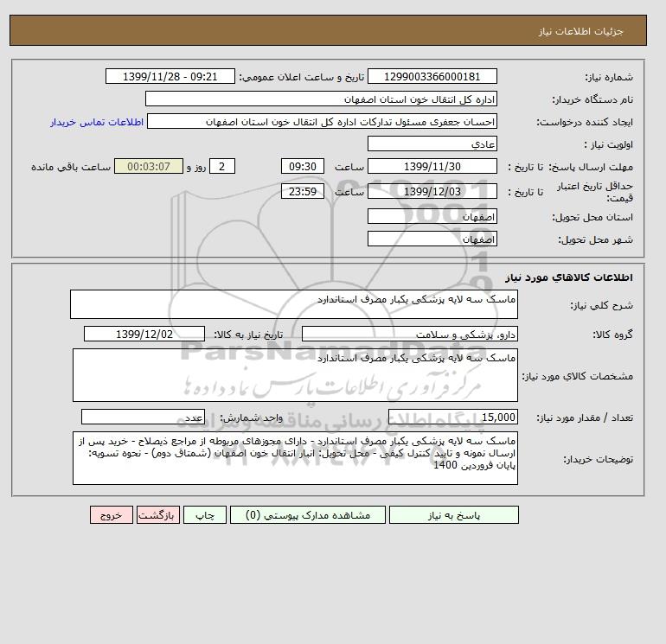Click the ایجاد کننده درخواست label

coord(585,122)
